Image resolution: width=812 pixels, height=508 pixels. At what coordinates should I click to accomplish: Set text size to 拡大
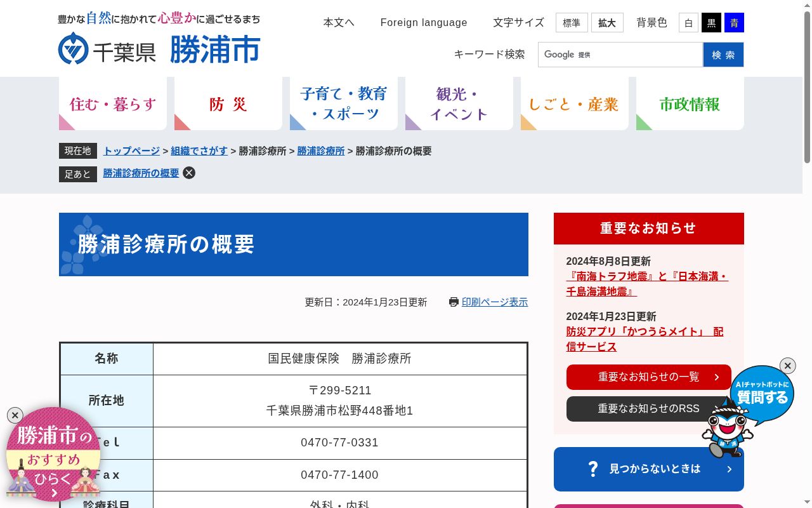pyautogui.click(x=607, y=23)
